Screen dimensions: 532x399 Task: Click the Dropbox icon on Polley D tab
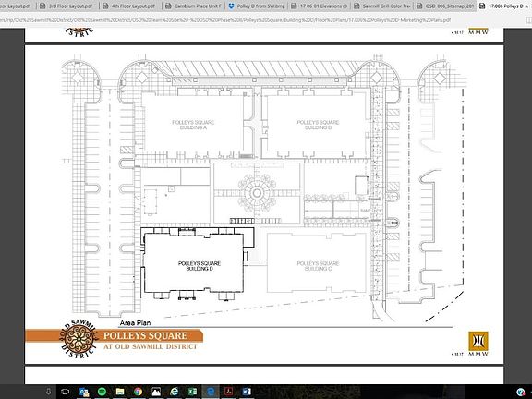click(x=231, y=6)
